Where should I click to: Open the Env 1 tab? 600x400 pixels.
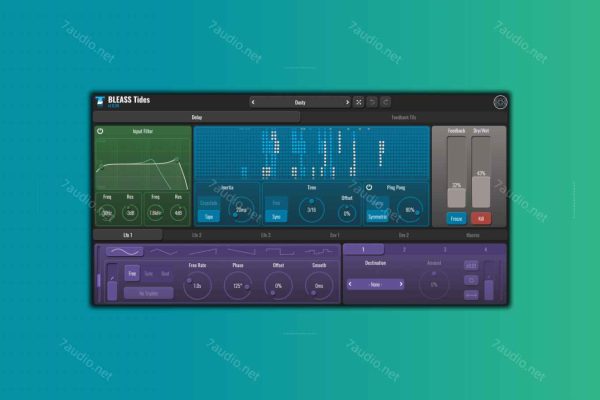click(335, 235)
